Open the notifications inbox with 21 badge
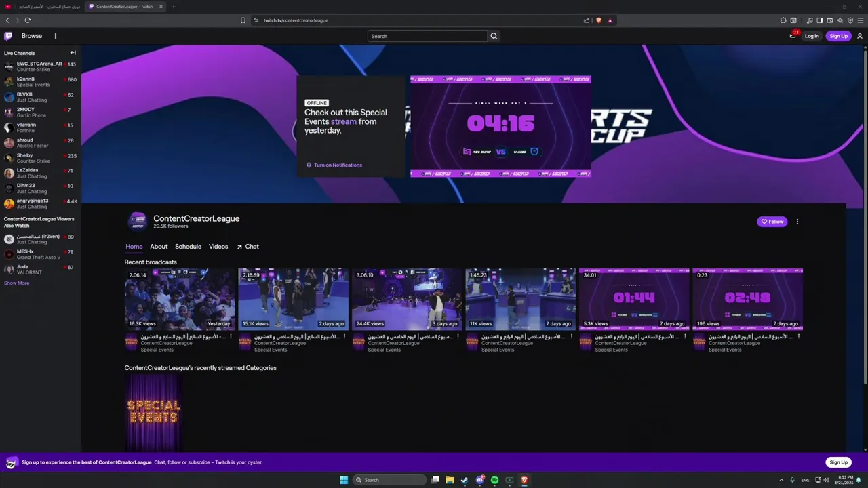Screen dimensions: 868x488 coord(793,36)
